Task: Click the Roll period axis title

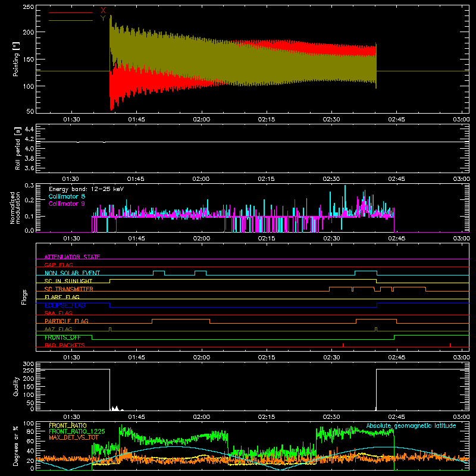Action: point(17,149)
